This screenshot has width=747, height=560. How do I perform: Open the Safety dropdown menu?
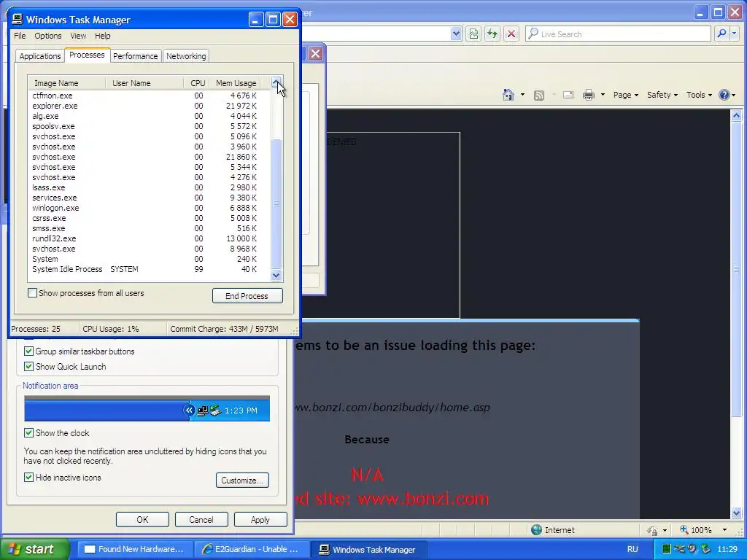tap(662, 95)
